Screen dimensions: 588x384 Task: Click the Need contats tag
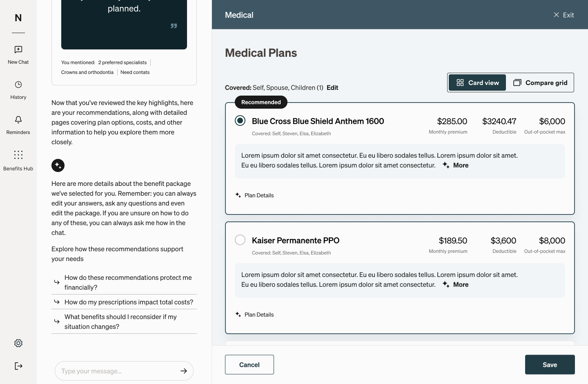tap(135, 72)
